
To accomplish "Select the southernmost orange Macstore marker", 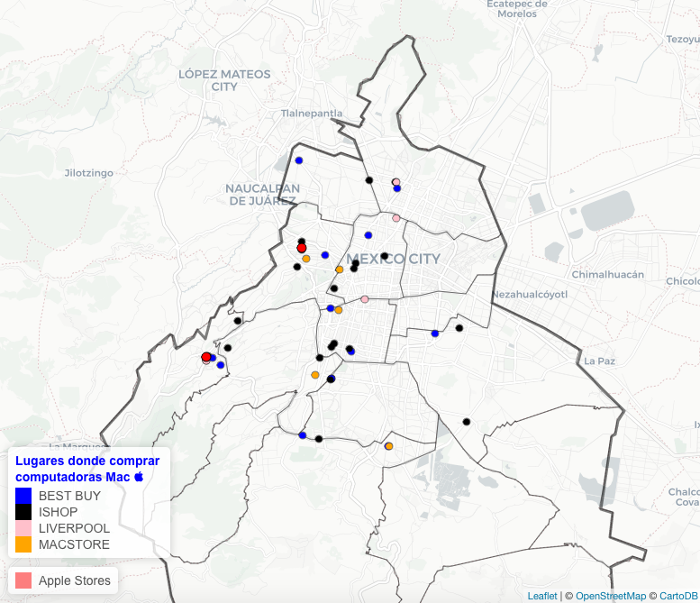I will click(389, 446).
